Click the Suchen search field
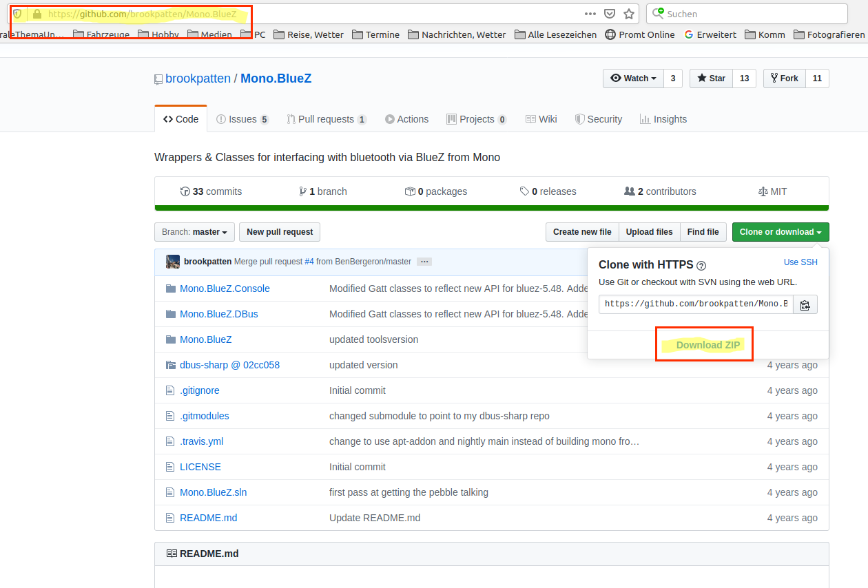This screenshot has height=588, width=868. pyautogui.click(x=747, y=14)
